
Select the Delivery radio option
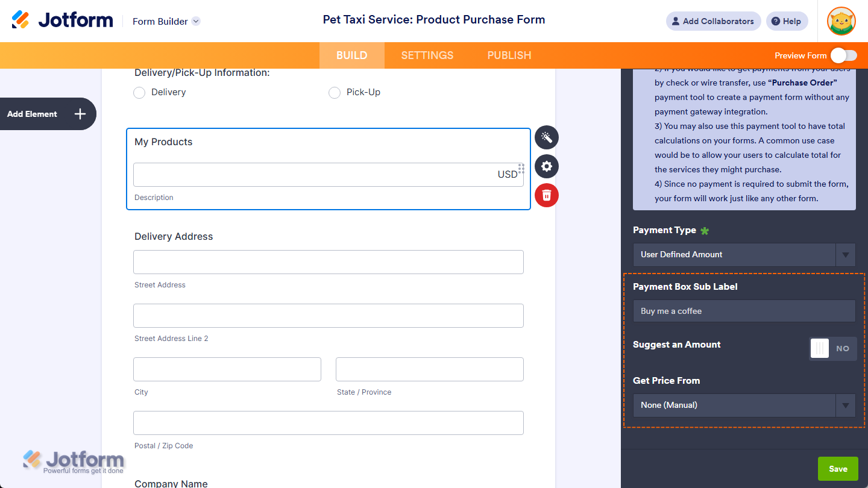pos(139,93)
